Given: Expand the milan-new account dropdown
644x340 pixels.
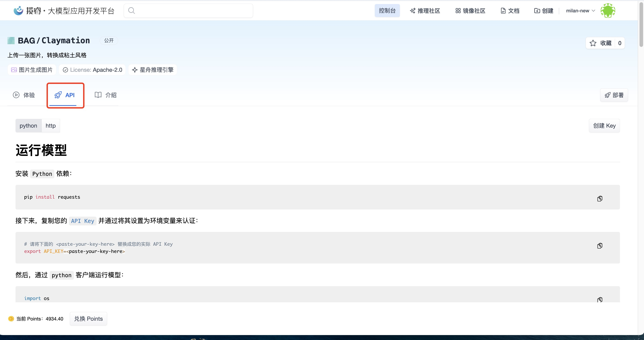Looking at the screenshot, I should tap(580, 11).
